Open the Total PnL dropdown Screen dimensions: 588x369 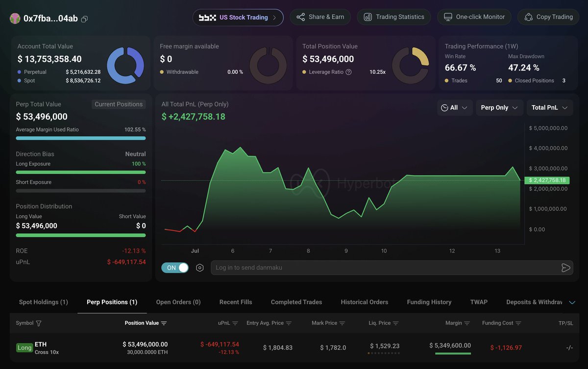(x=550, y=108)
